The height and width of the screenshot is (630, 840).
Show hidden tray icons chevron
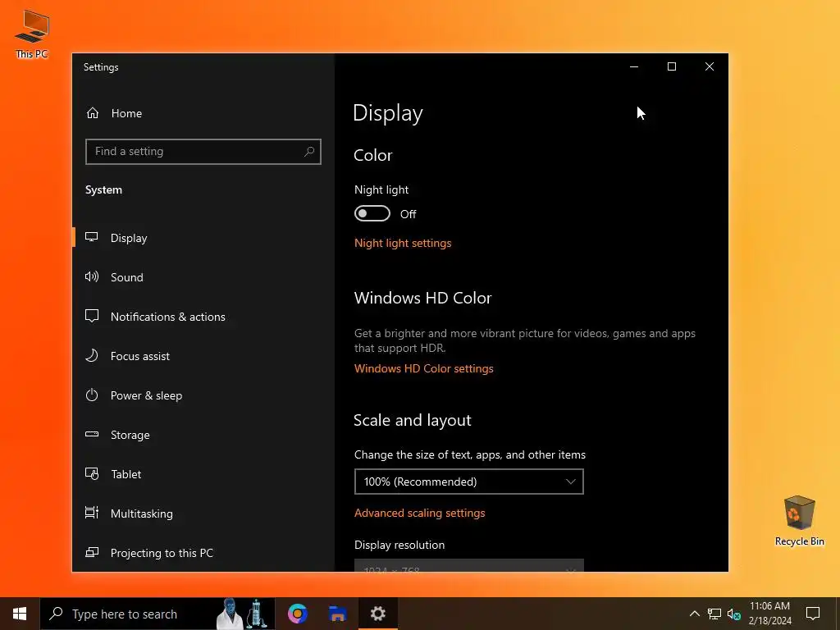[694, 614]
